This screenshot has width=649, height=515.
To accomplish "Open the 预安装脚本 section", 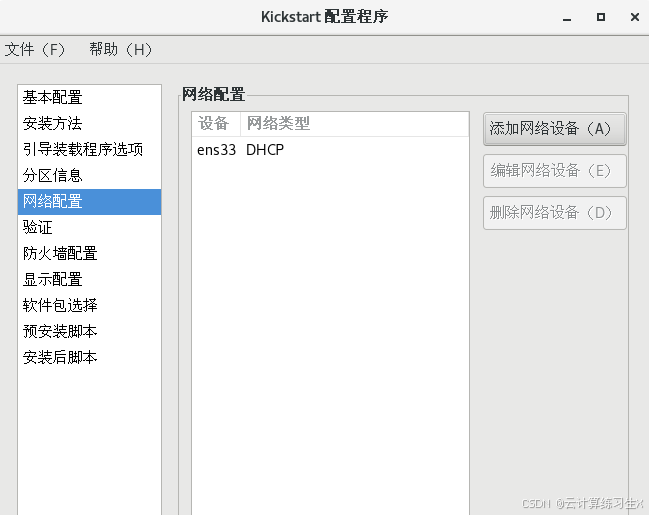I will (x=89, y=332).
